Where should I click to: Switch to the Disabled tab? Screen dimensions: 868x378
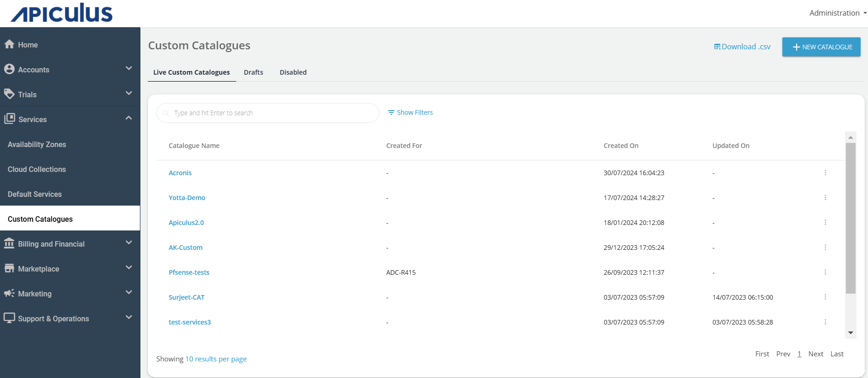(293, 72)
